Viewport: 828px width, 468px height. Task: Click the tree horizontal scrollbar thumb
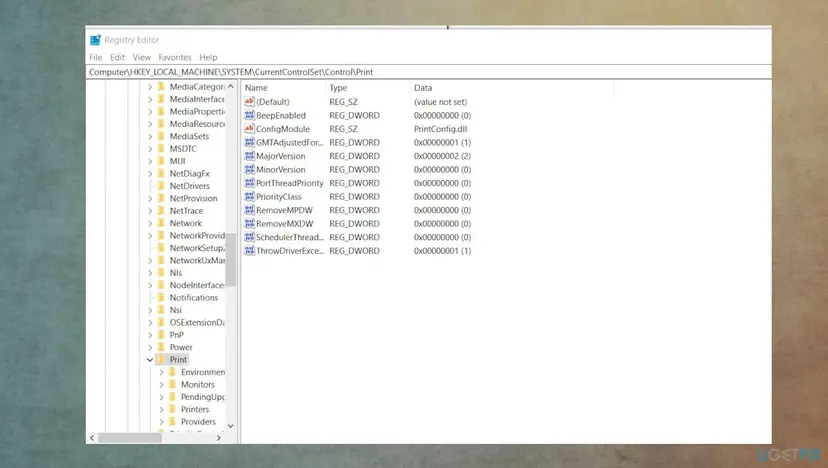[130, 438]
